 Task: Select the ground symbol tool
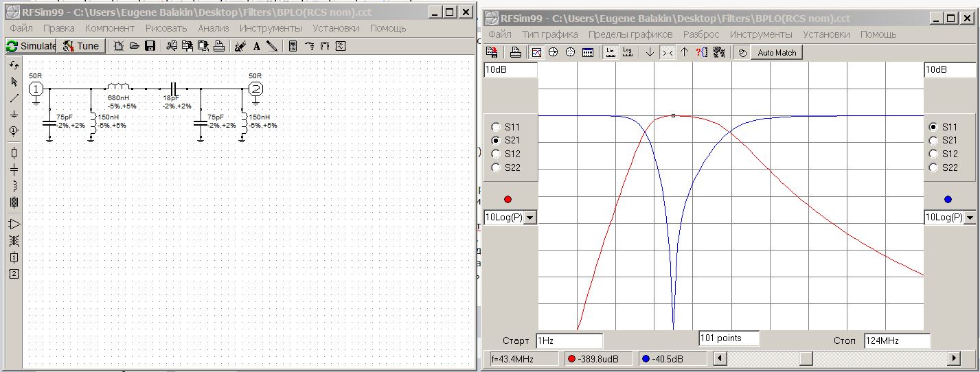14,115
